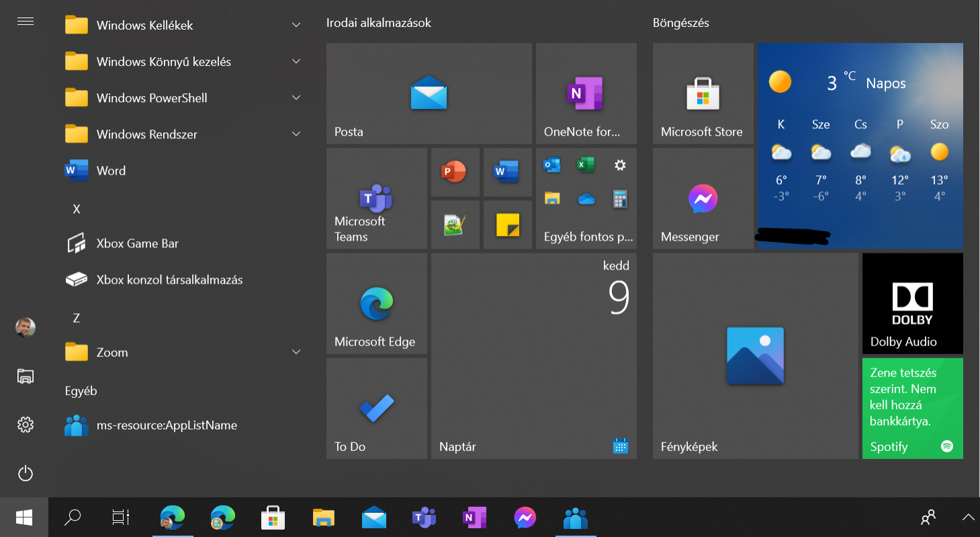Start the Calculator from its tile
Screen dimensions: 980x537
(619, 198)
